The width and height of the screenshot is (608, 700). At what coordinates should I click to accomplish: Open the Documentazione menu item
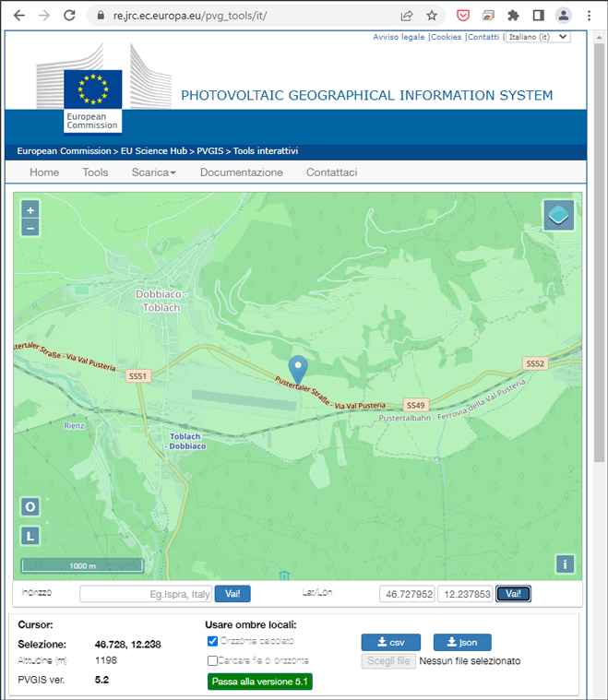[241, 172]
